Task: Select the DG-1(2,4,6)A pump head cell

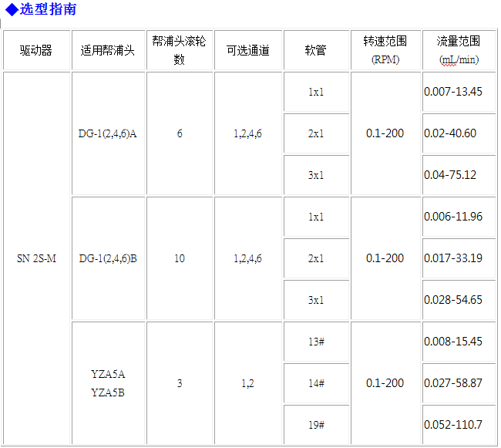Action: click(x=108, y=133)
